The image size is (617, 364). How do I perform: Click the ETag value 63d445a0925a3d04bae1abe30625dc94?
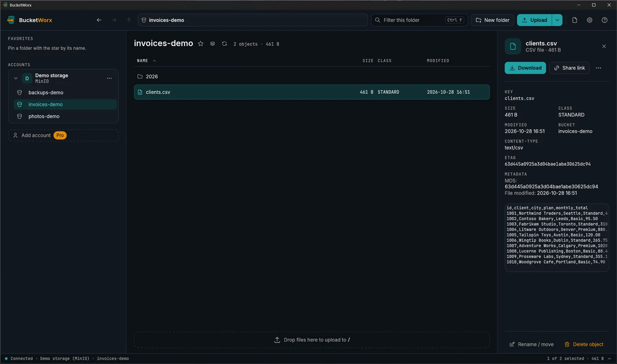(x=547, y=164)
